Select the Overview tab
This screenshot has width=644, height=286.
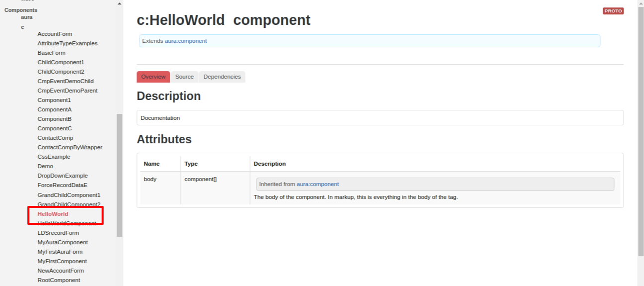tap(153, 77)
